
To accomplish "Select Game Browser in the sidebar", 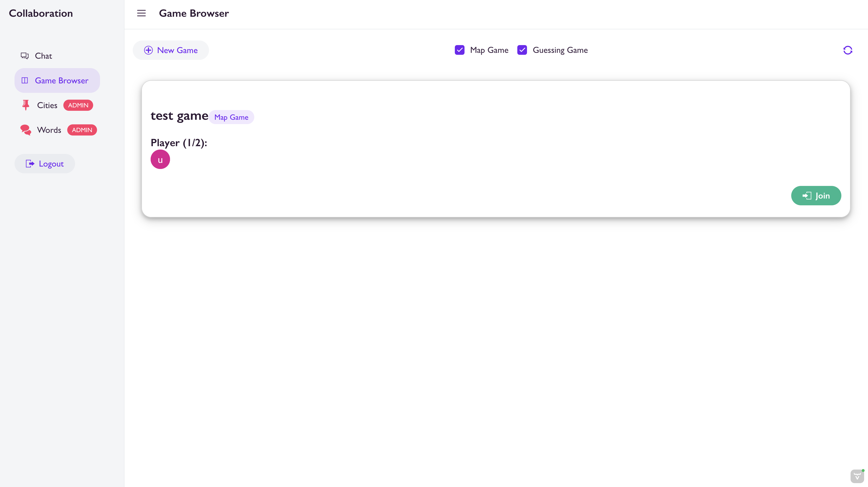I will (57, 80).
